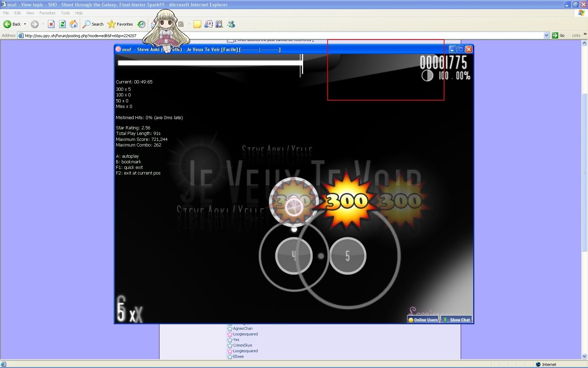
Task: Click the 'Maximum Score: 721,244' text
Action: coord(142,139)
